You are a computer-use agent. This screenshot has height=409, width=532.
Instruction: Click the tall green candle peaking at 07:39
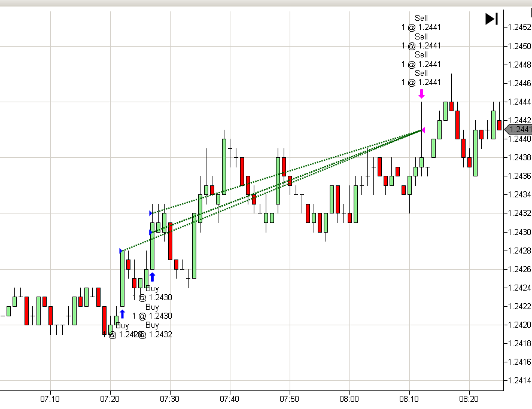coord(224,166)
